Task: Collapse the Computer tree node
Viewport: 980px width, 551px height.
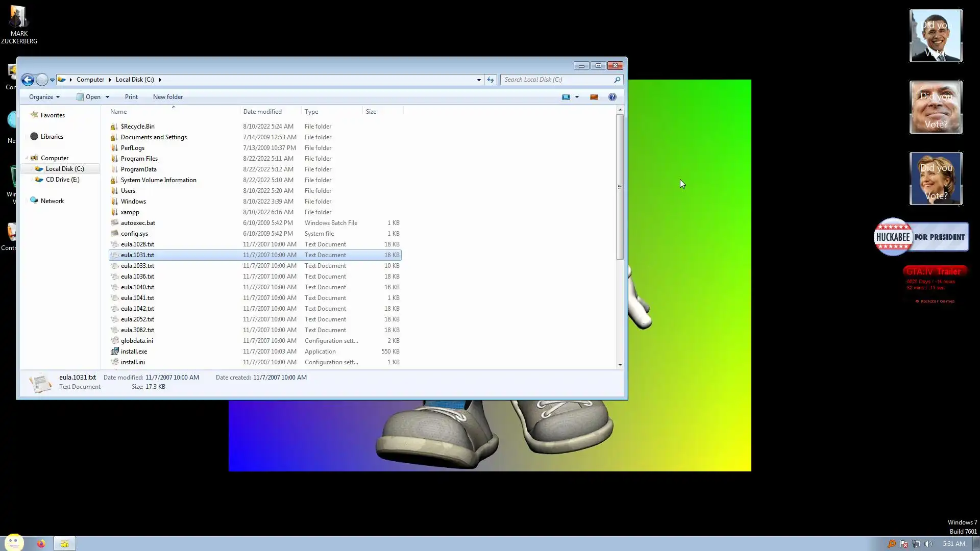Action: click(27, 158)
